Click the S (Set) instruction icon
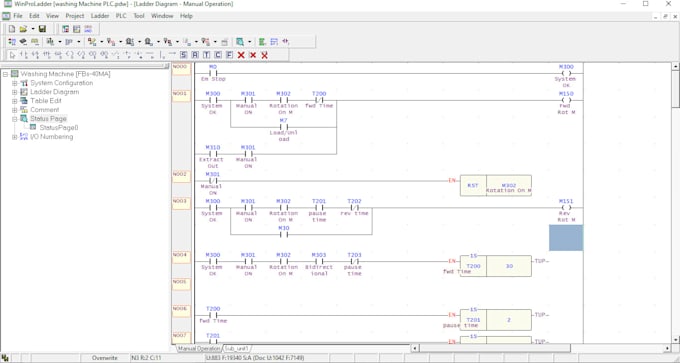 pyautogui.click(x=183, y=55)
